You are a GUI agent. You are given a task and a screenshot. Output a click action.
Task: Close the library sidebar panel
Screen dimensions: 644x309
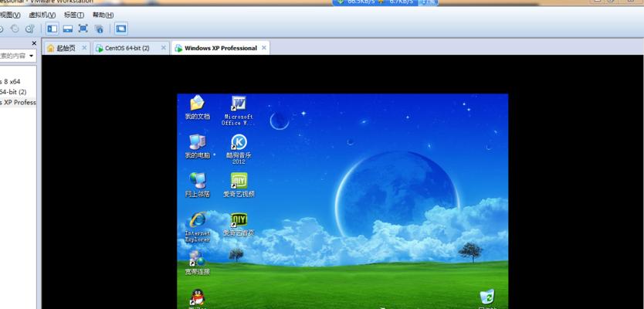34,43
